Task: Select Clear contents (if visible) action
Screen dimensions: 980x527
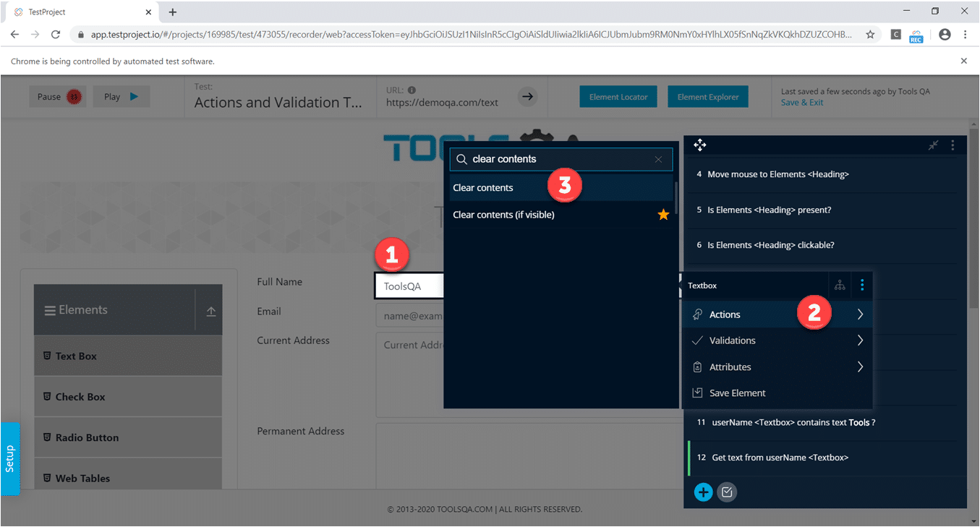Action: click(x=561, y=215)
